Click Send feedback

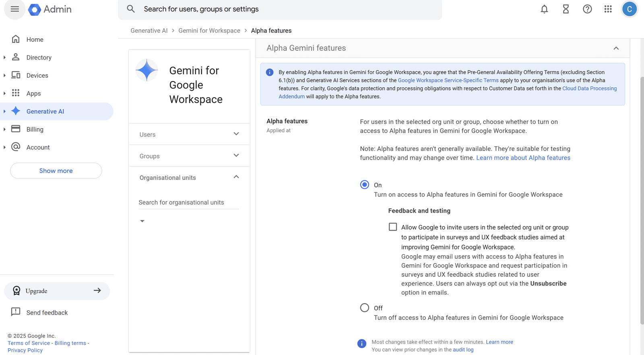[47, 312]
